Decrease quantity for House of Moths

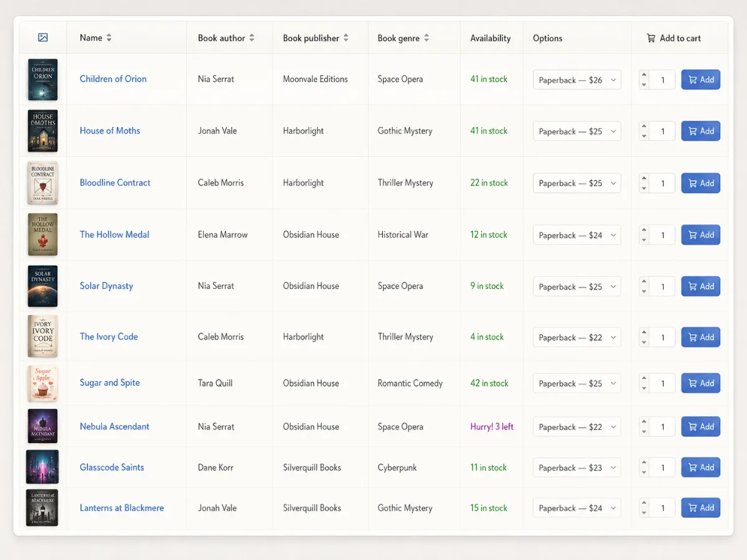pyautogui.click(x=644, y=136)
